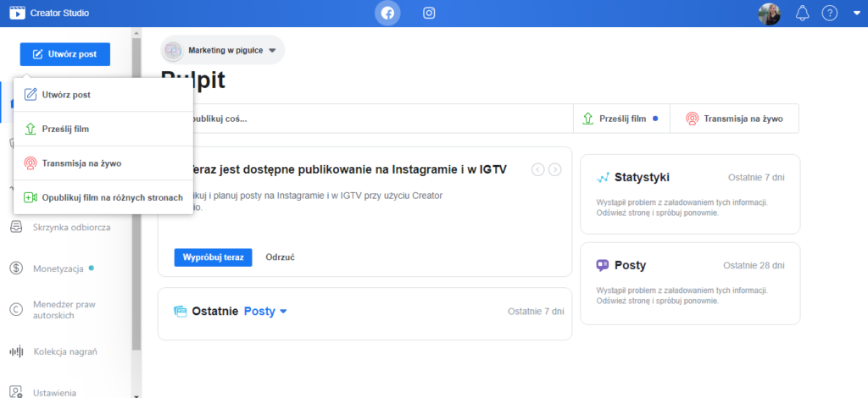
Task: Go to the previous announcement card arrow
Action: [x=537, y=169]
